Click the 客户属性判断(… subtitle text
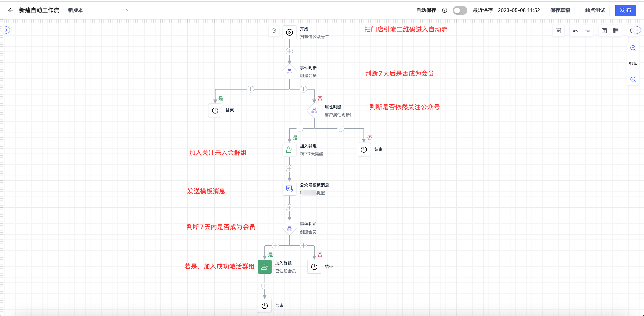The height and width of the screenshot is (316, 644). [x=339, y=115]
